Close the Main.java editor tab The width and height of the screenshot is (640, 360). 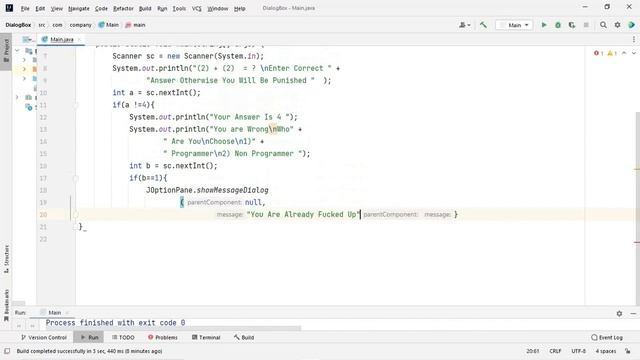[x=80, y=40]
